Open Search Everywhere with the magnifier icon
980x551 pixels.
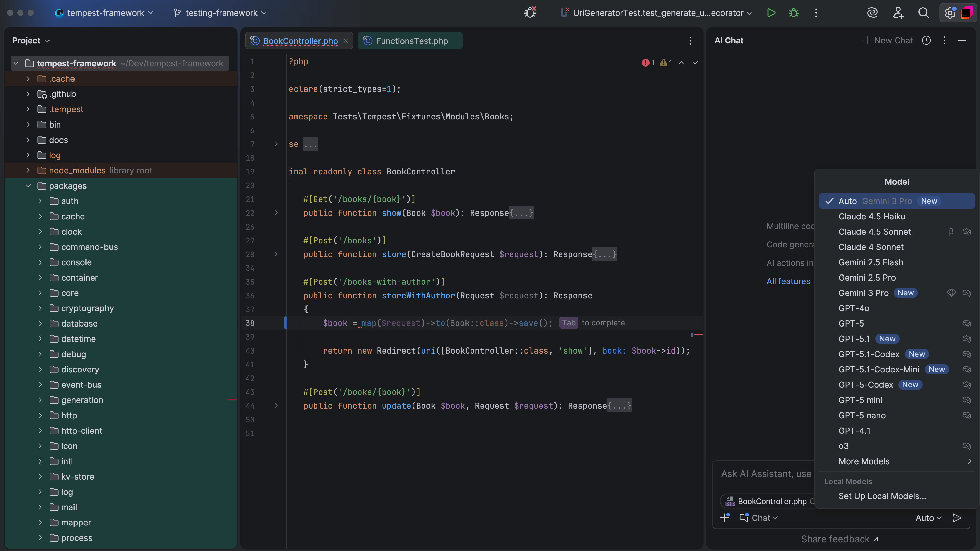[924, 12]
